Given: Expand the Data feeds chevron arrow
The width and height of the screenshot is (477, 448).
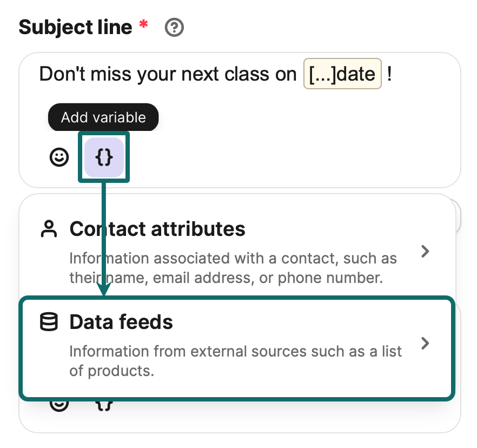Looking at the screenshot, I should tap(426, 343).
